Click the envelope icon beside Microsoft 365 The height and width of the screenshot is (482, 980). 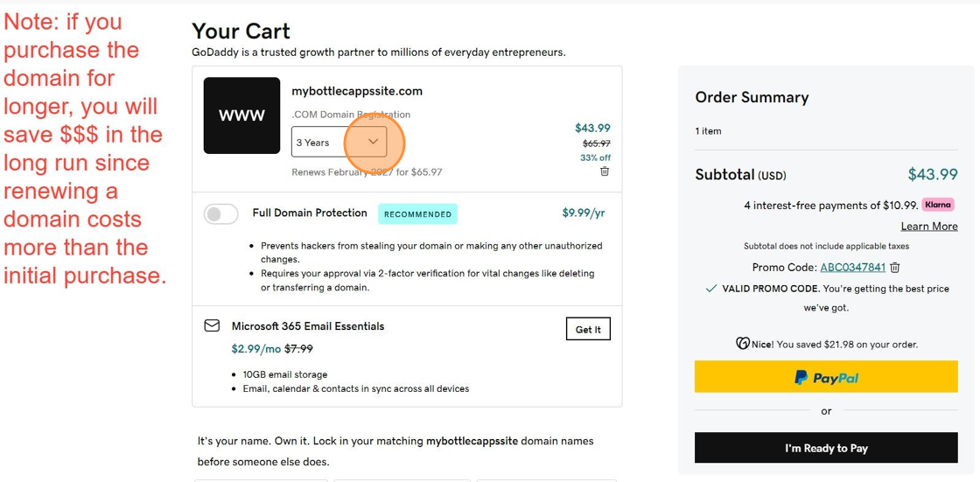coord(212,325)
